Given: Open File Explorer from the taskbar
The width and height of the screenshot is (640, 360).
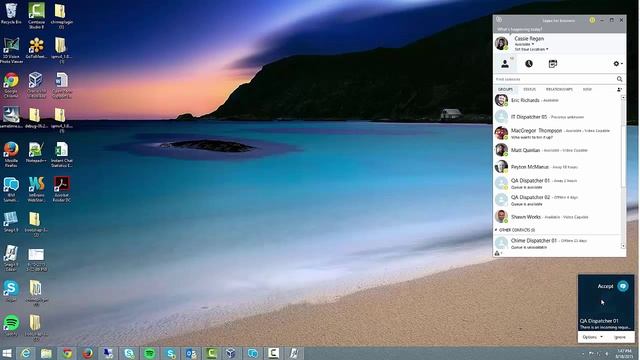Looking at the screenshot, I should click(46, 353).
